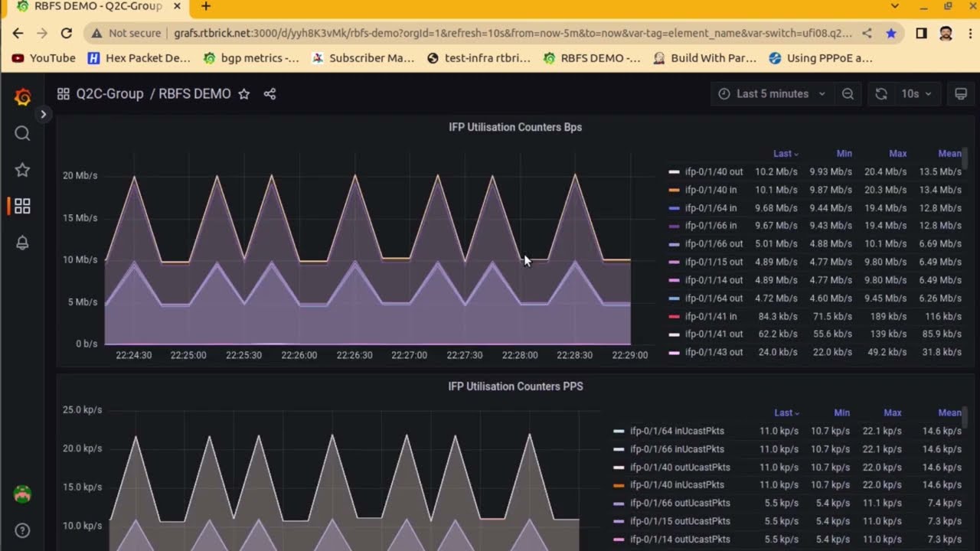Refresh the dashboard now
Viewport: 980px width, 551px height.
pos(881,94)
